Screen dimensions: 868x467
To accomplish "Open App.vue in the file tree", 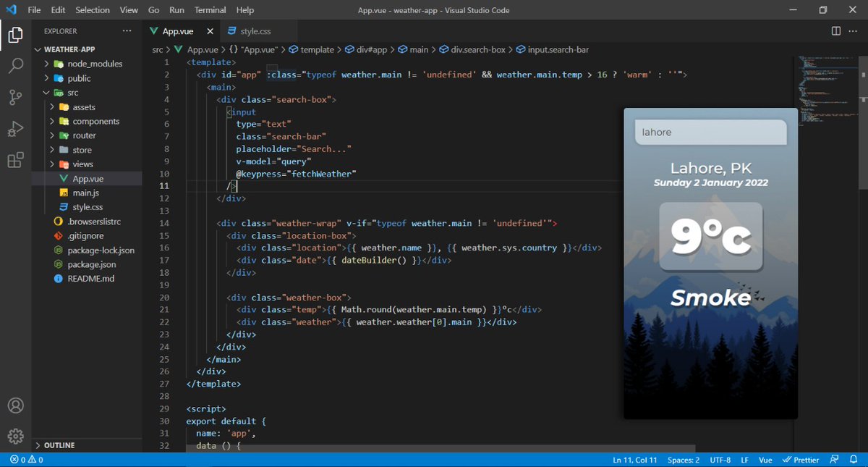I will point(87,179).
